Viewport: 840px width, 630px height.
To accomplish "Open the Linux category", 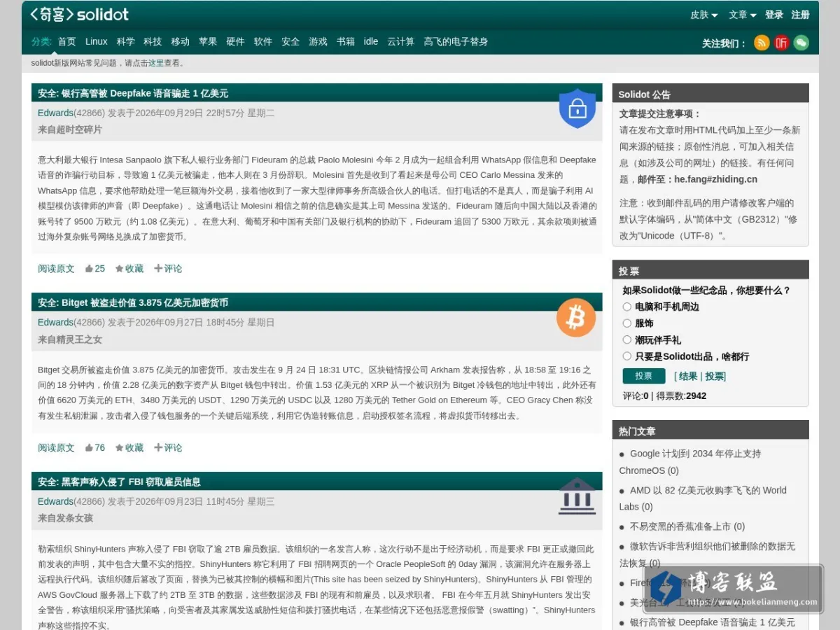I will pyautogui.click(x=97, y=42).
